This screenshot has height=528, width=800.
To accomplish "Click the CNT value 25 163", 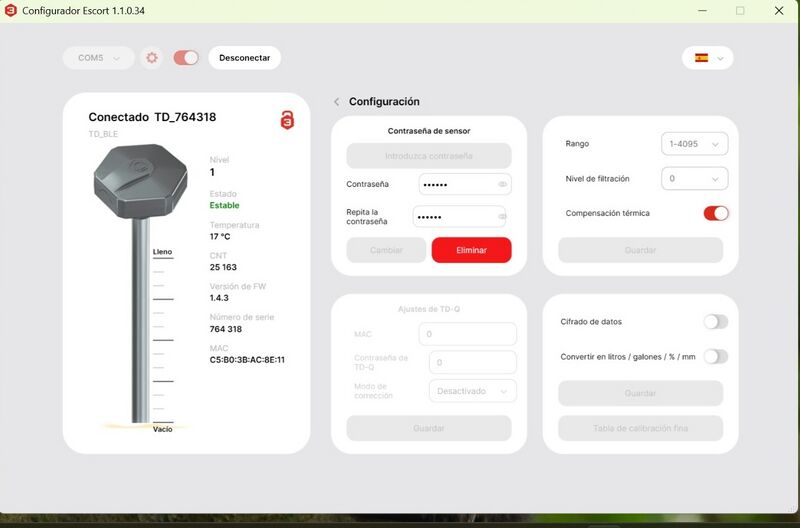I will (x=223, y=267).
